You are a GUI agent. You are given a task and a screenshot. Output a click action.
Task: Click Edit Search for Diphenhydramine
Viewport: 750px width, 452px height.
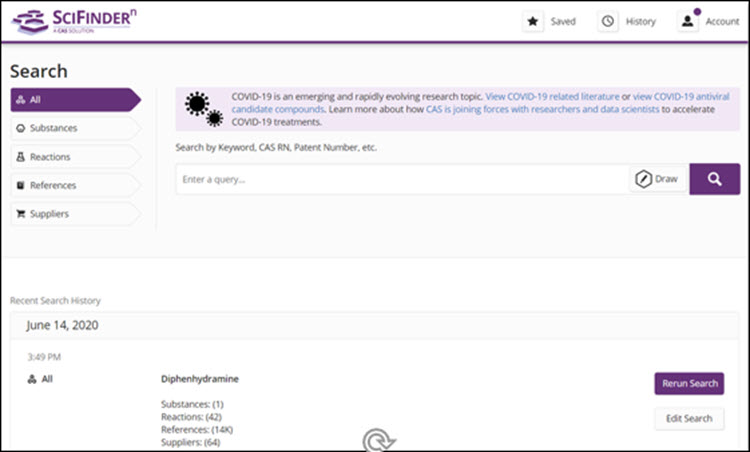[x=689, y=419]
